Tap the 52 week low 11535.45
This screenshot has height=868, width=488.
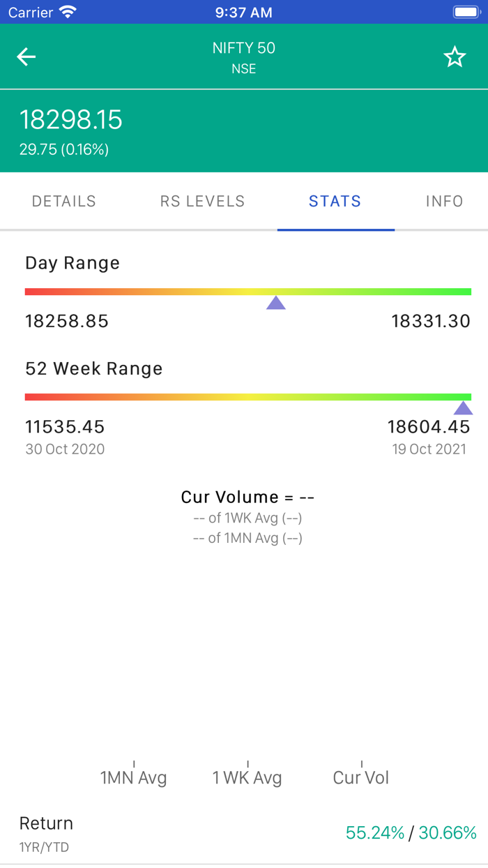65,426
